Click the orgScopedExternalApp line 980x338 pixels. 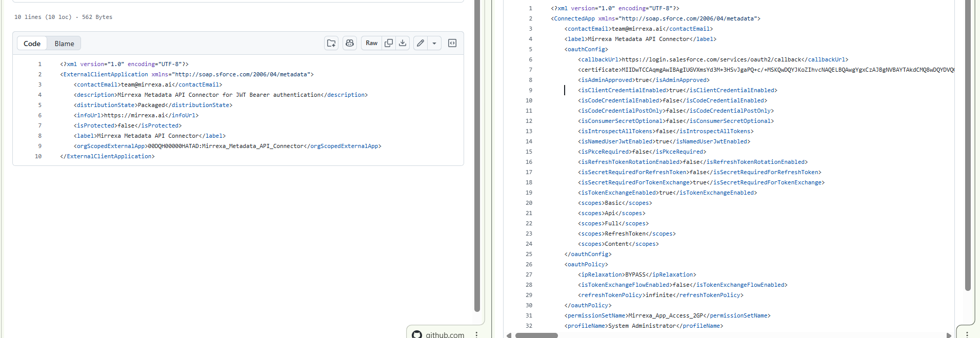pos(227,146)
